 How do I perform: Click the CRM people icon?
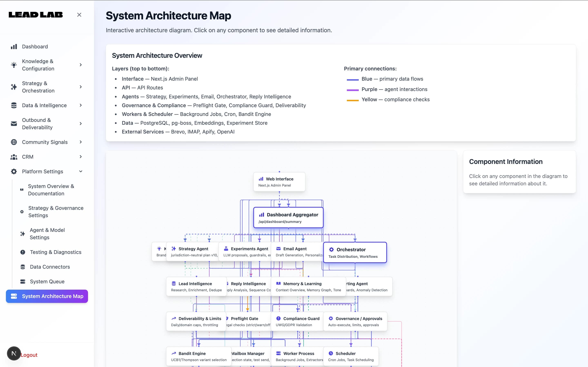tap(14, 157)
